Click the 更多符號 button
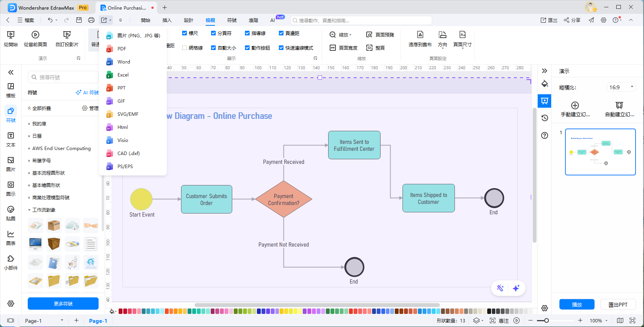644x327 pixels. coord(63,304)
